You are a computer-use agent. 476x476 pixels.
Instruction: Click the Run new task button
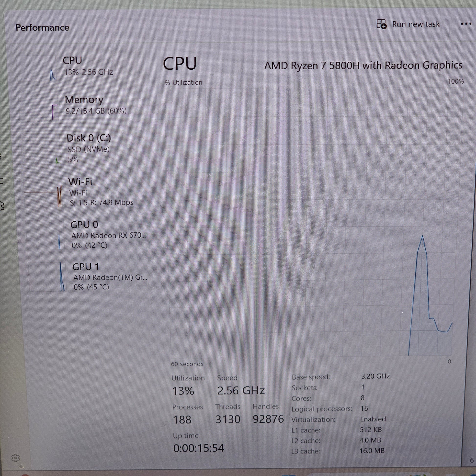pyautogui.click(x=408, y=24)
